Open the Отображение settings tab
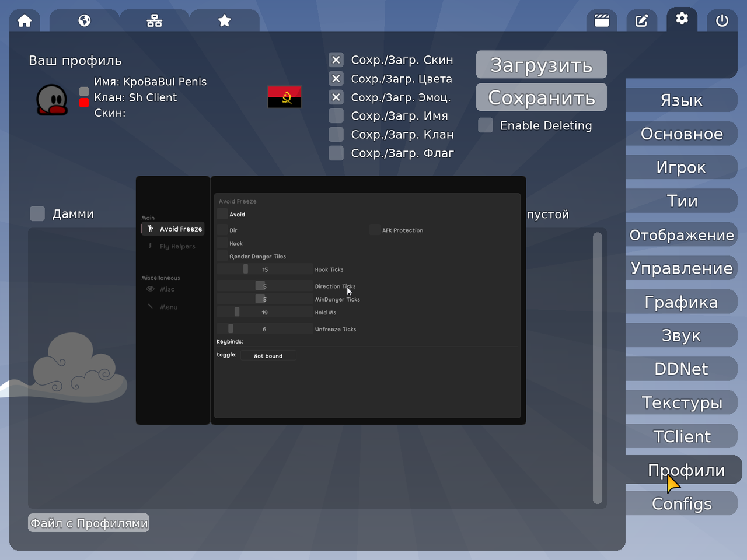747x560 pixels. pos(682,235)
